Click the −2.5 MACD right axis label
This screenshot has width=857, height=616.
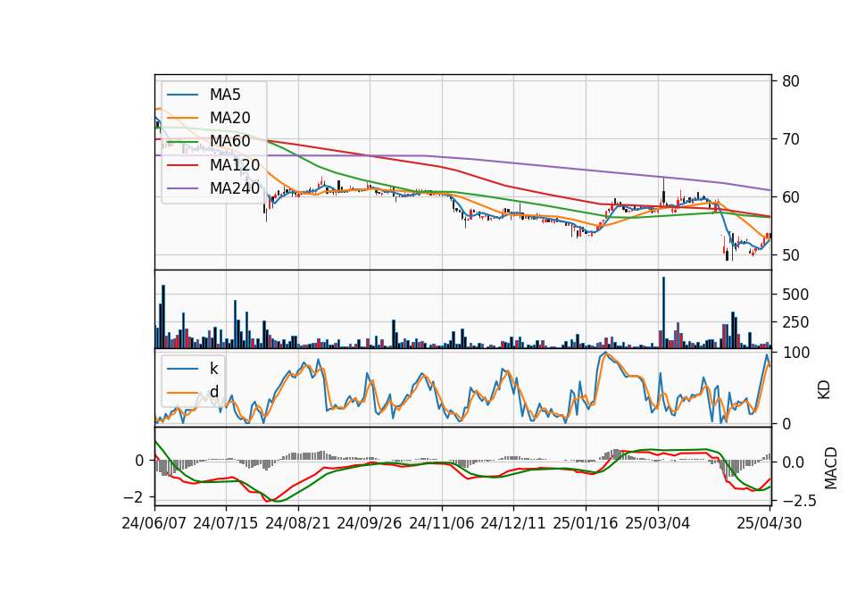pos(799,500)
